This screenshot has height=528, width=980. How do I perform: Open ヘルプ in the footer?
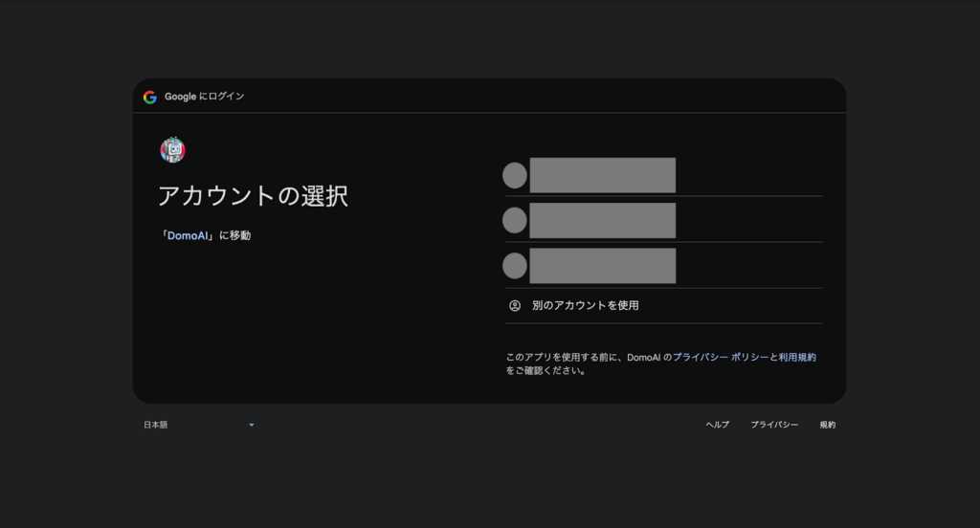pyautogui.click(x=717, y=425)
